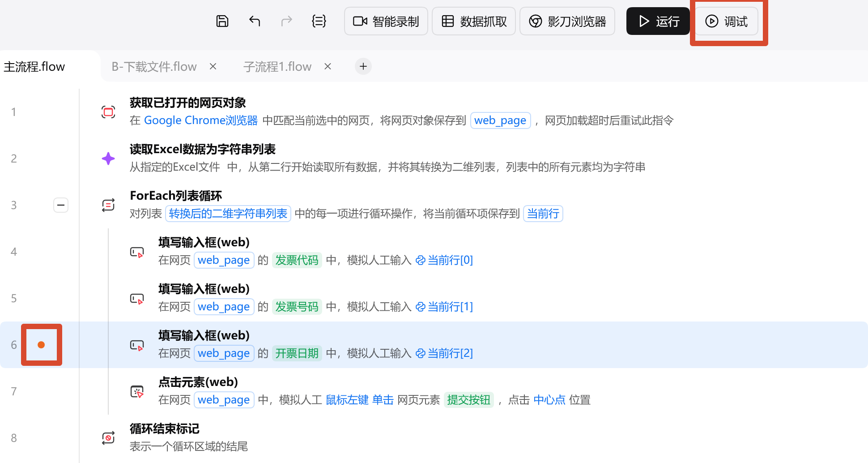The width and height of the screenshot is (868, 463).
Task: Close the B-下载文件.flow tab
Action: click(x=213, y=66)
